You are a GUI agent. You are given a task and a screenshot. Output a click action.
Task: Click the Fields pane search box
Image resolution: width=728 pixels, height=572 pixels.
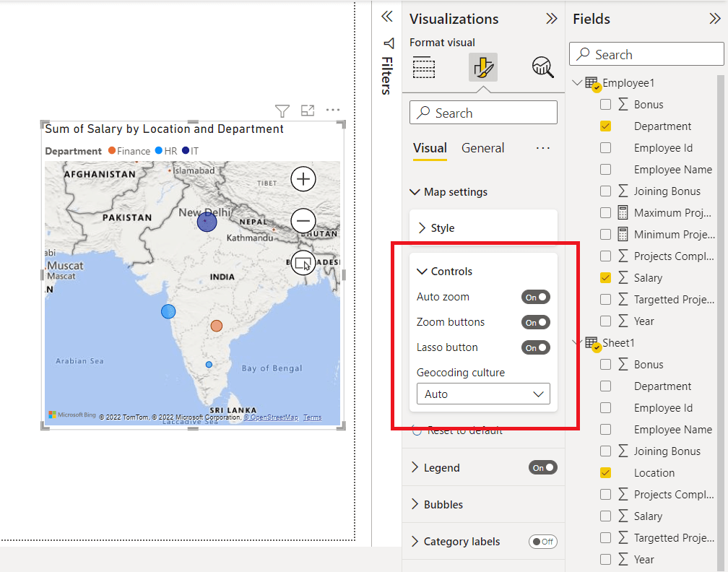[x=646, y=54]
